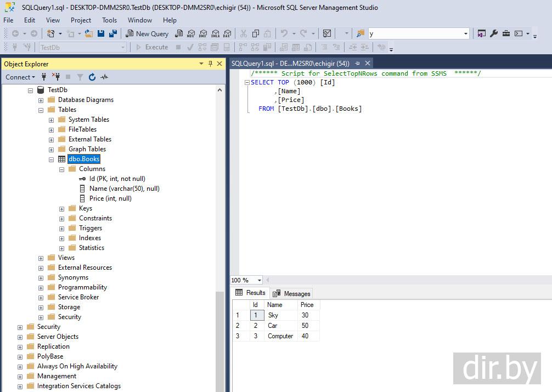552x392 pixels.
Task: Switch to the Messages tab
Action: click(292, 293)
